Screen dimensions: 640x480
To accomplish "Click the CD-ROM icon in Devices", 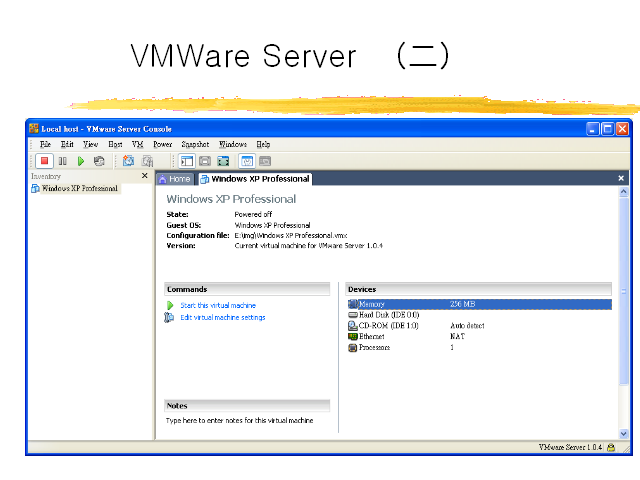I will coord(353,325).
